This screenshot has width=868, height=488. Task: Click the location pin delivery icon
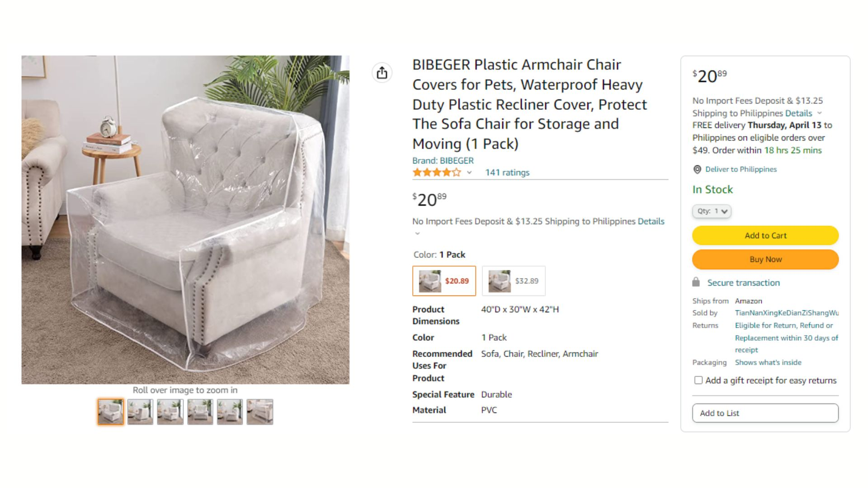click(x=697, y=169)
